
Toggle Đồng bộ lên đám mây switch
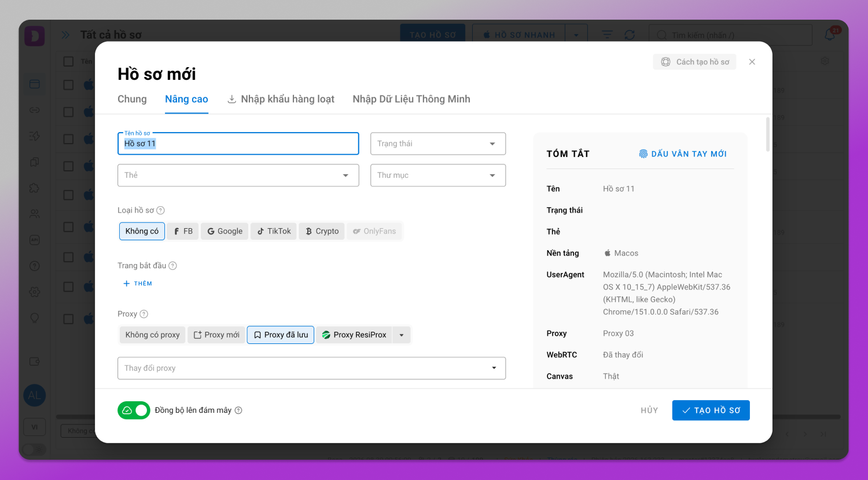click(134, 410)
